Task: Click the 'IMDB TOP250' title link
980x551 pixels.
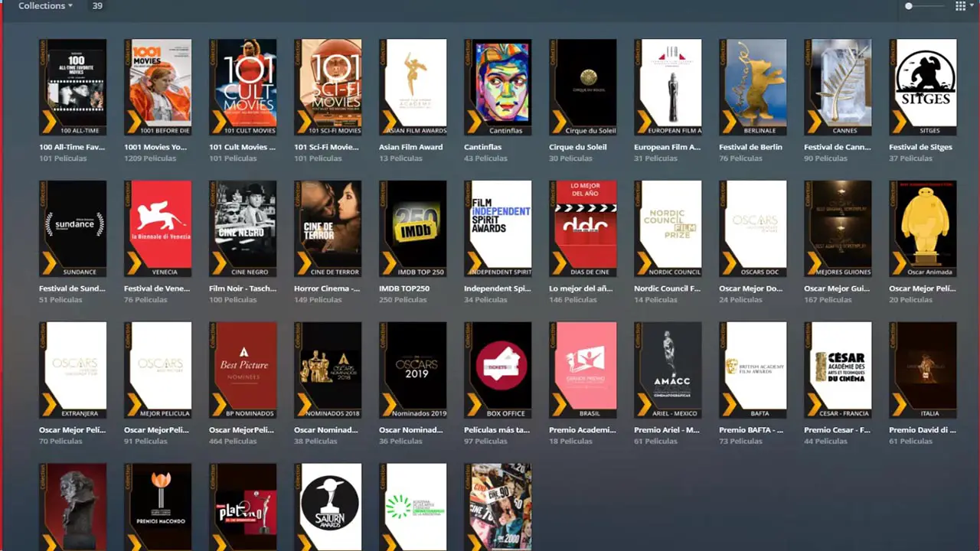Action: 404,289
